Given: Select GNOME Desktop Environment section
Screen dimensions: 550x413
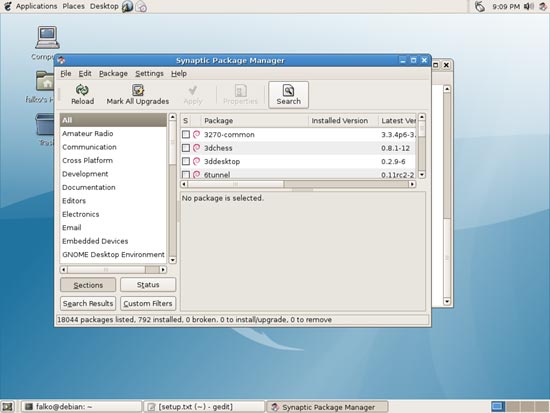Looking at the screenshot, I should (113, 254).
